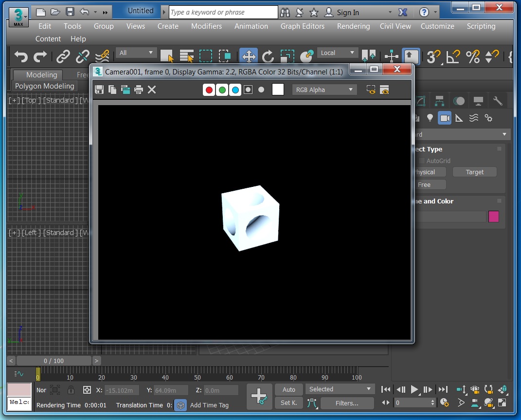Toggle the green channel display
This screenshot has width=521, height=420.
222,90
